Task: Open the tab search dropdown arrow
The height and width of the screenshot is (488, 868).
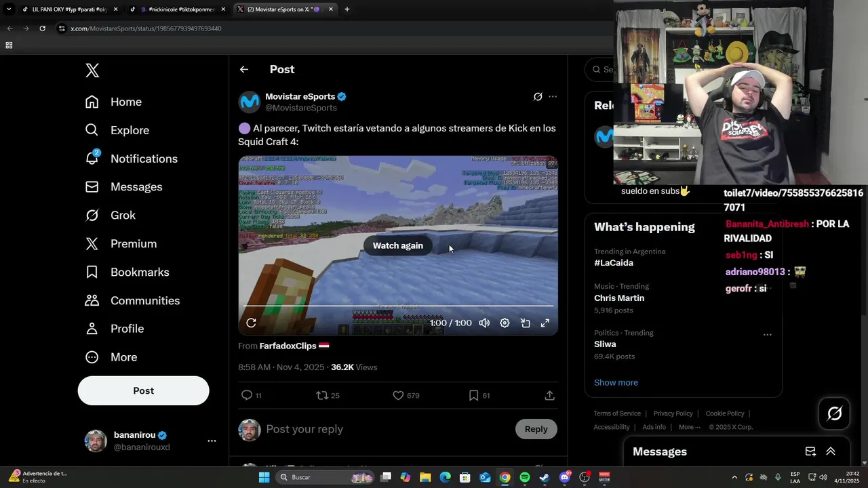Action: (8, 9)
